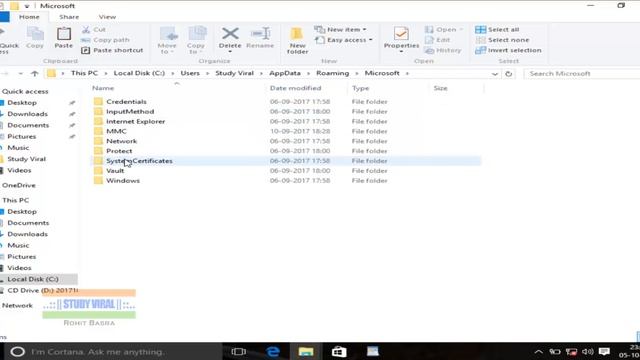Sort by the Name column header
This screenshot has height=360, width=640.
click(103, 88)
